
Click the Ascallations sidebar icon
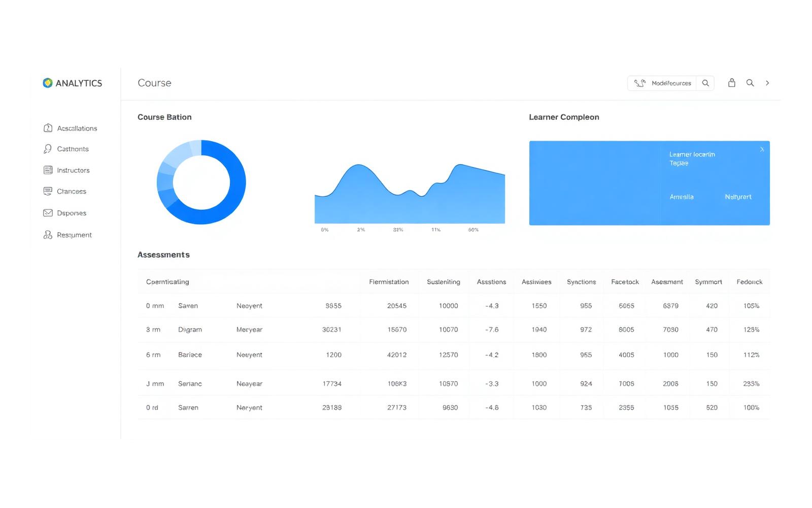(x=48, y=128)
